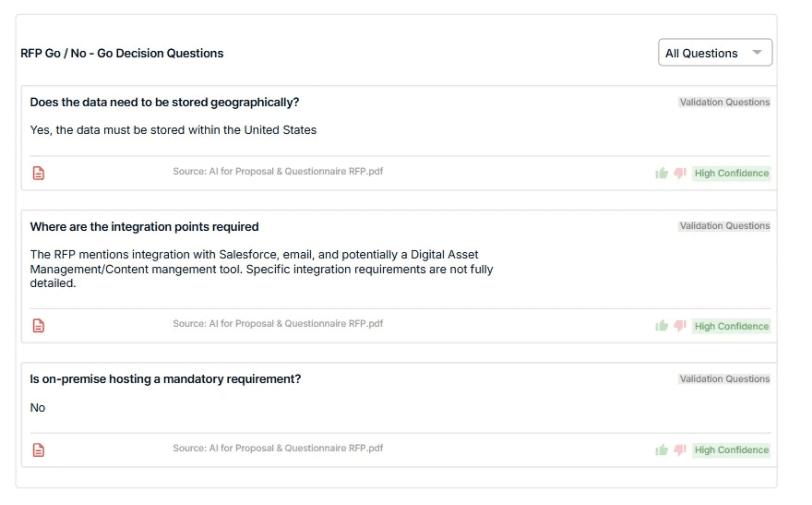The height and width of the screenshot is (505, 812).
Task: Open source PDF link under on-premise hosting answer
Action: (278, 448)
